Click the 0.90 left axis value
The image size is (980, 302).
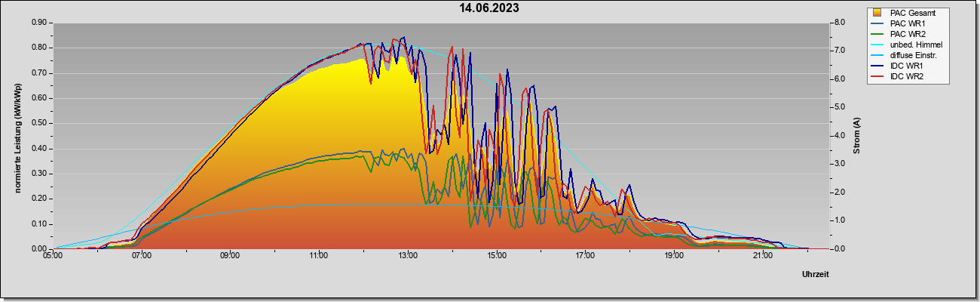click(40, 23)
